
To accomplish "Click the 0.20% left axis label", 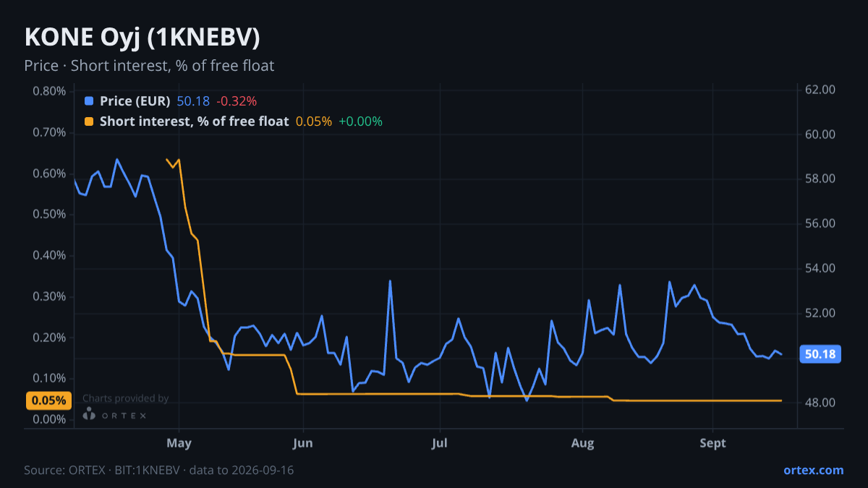I will pos(49,338).
